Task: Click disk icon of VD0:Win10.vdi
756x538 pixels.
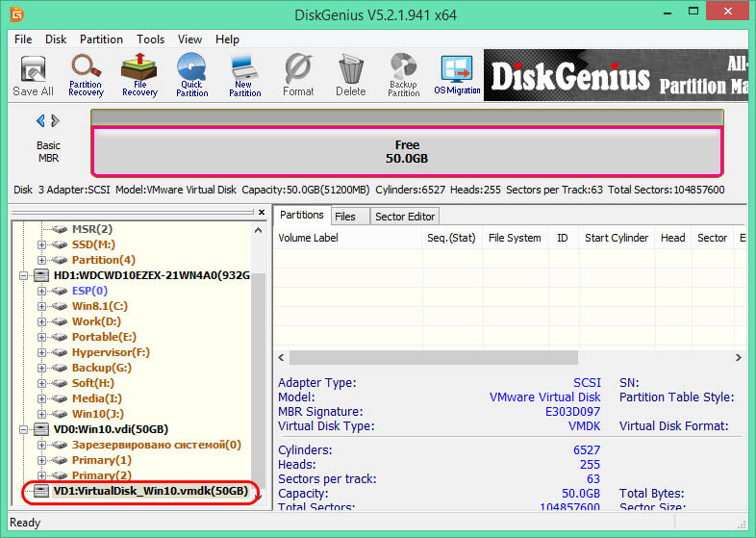Action: pyautogui.click(x=41, y=429)
